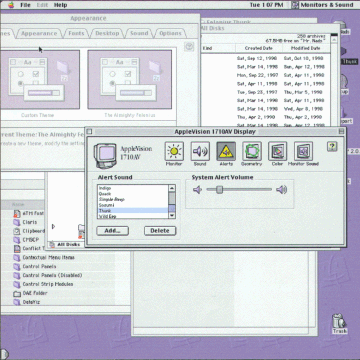This screenshot has width=360, height=360.
Task: Switch to the Fonts tab
Action: pos(76,33)
